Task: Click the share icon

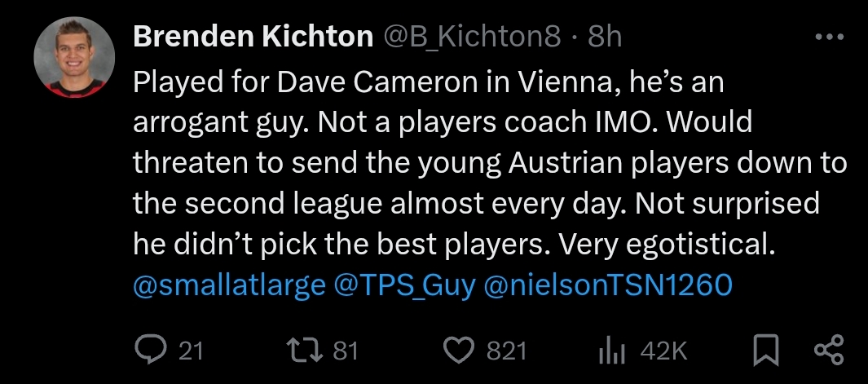Action: [x=828, y=351]
